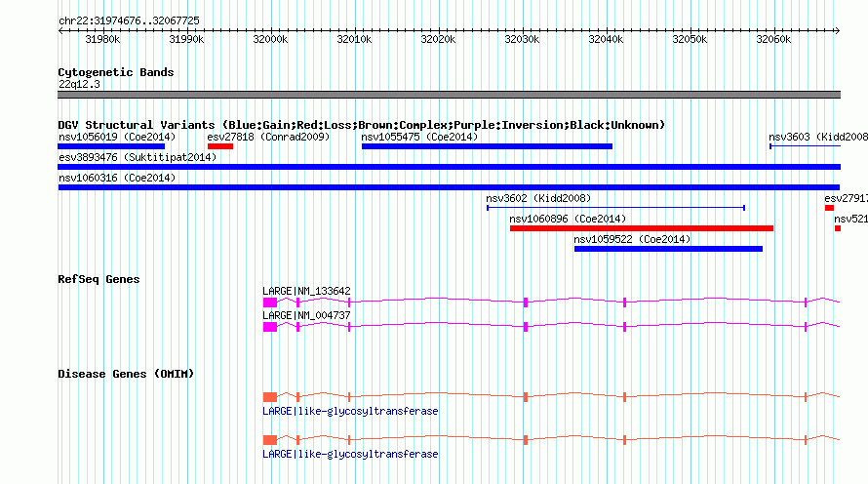Click the LARGE|NM_133642 transcript label

pos(306,291)
